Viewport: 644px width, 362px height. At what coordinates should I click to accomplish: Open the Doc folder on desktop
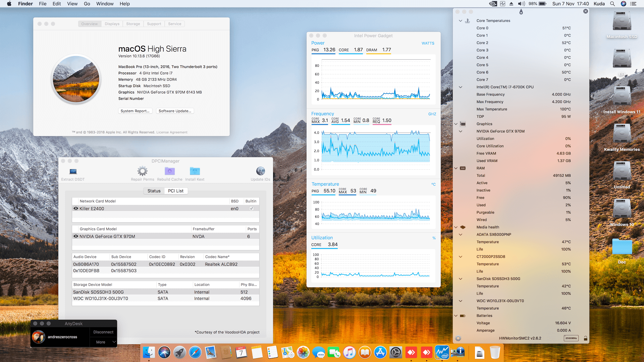[622, 251]
